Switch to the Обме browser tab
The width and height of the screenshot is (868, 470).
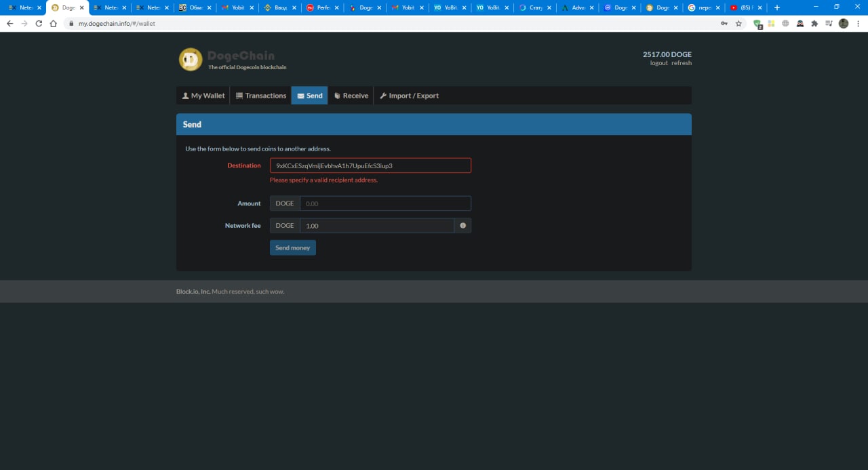click(x=195, y=7)
